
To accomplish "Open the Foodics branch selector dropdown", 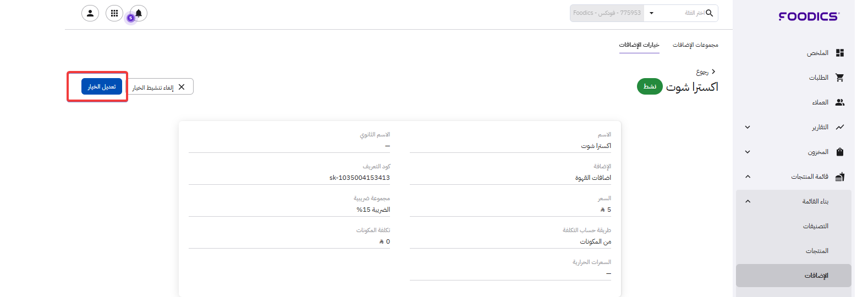I will click(x=651, y=13).
